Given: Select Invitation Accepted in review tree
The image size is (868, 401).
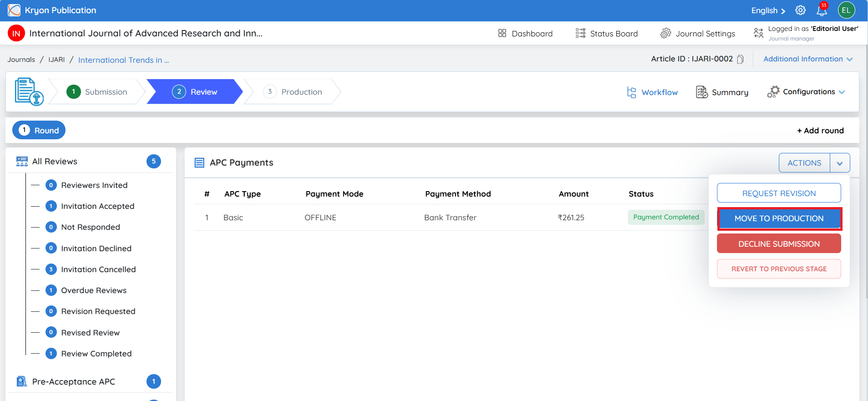Looking at the screenshot, I should [98, 206].
